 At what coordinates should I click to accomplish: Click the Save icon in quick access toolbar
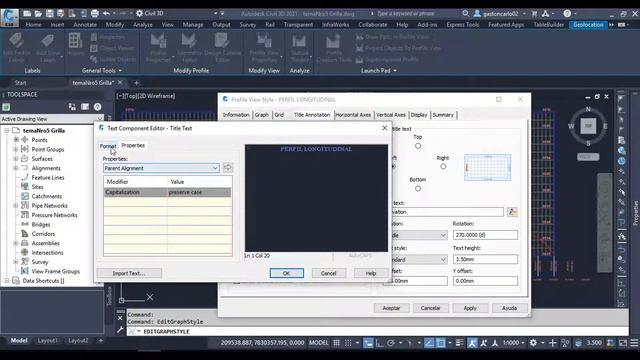point(49,13)
